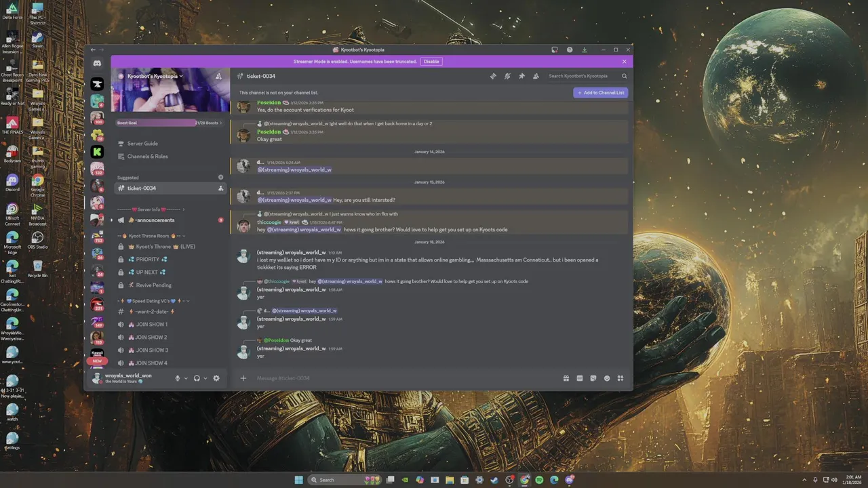Open OBS Studio desktop shortcut

[37, 240]
